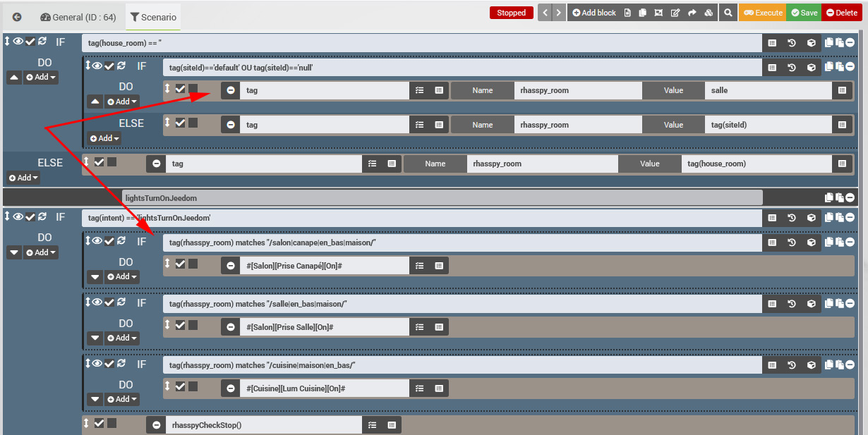Click the tag(siteId) value field
This screenshot has width=868, height=435.
(768, 125)
